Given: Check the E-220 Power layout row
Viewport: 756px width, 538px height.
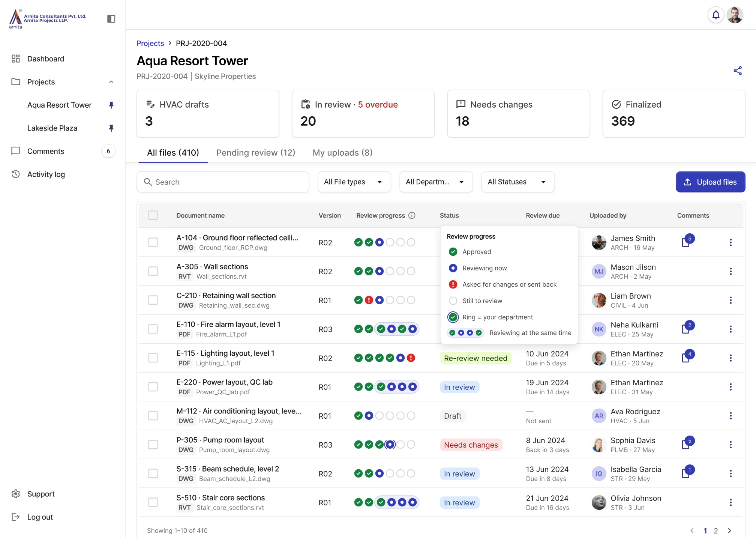Looking at the screenshot, I should tap(153, 387).
